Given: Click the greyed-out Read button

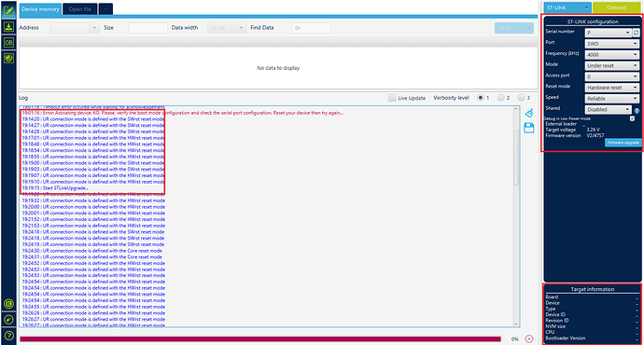Looking at the screenshot, I should tap(514, 28).
